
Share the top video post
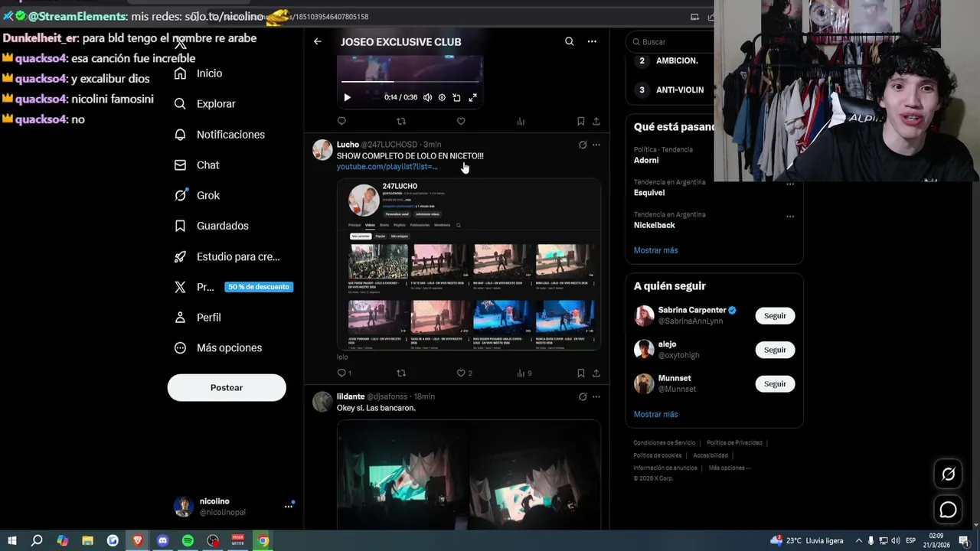596,121
